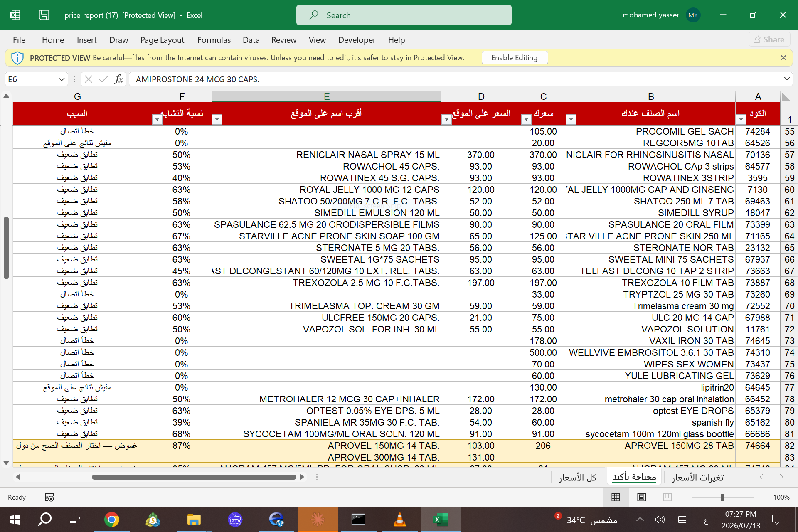Viewport: 798px width, 532px height.
Task: Open the filter dropdown for اسم الصنف عندك
Action: (571, 120)
